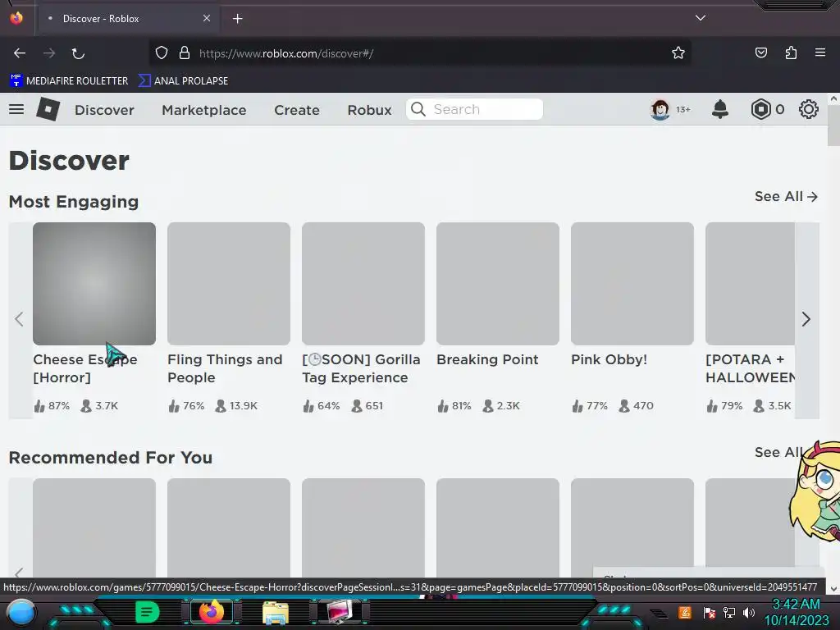Click the 2.3K player count
The width and height of the screenshot is (840, 630).
501,405
